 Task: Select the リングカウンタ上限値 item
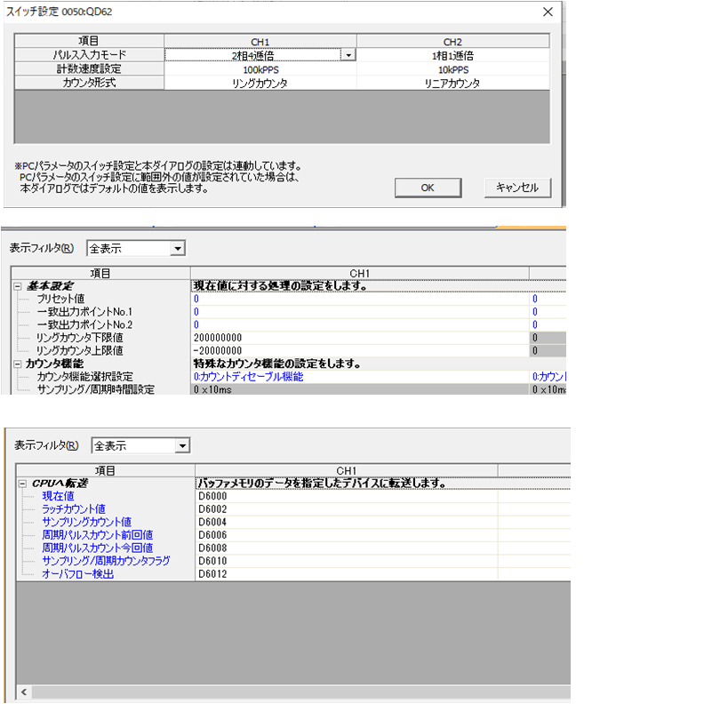click(79, 350)
